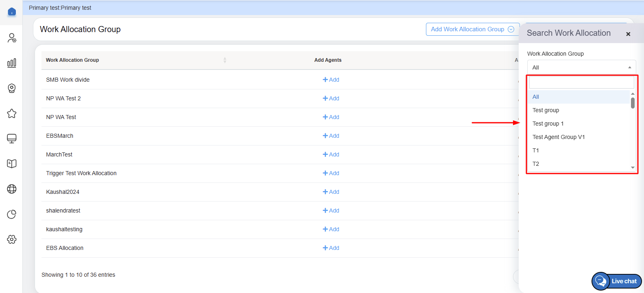Click Add link for EBS Allocation

[331, 248]
